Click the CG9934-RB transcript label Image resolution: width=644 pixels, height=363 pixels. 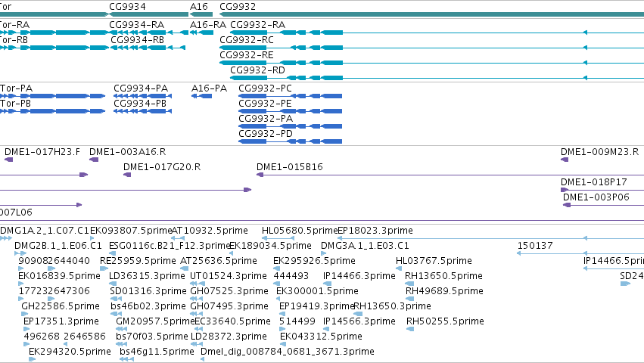[x=138, y=40]
